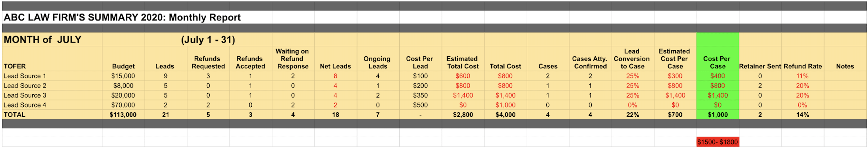Select the MONTH of JULY heading cell
The width and height of the screenshot is (868, 149).
(42, 40)
